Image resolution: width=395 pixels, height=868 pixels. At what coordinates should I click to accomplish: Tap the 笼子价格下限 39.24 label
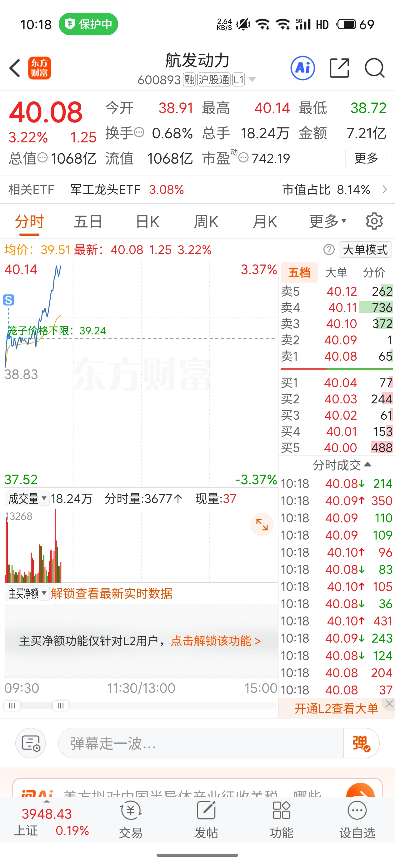tap(57, 331)
